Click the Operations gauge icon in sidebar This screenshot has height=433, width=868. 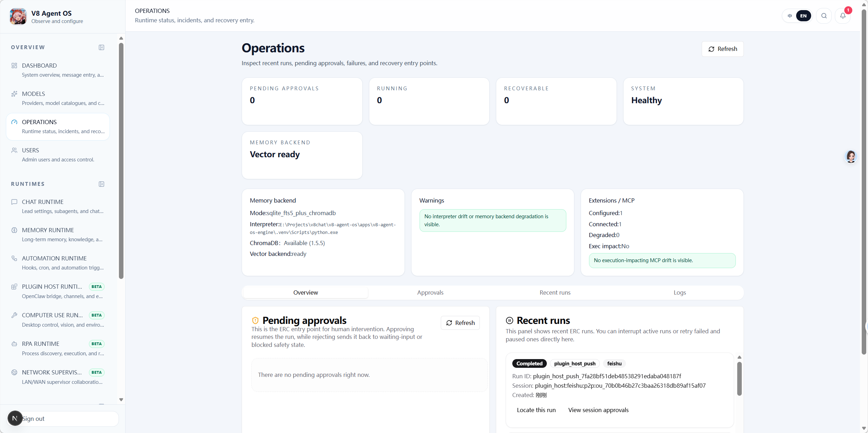pyautogui.click(x=14, y=122)
